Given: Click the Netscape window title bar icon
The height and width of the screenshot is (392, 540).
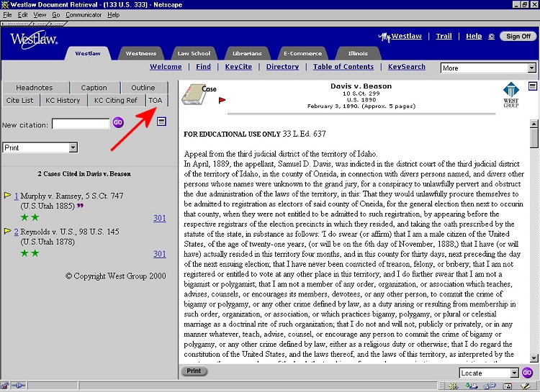Looking at the screenshot, I should [x=4, y=4].
